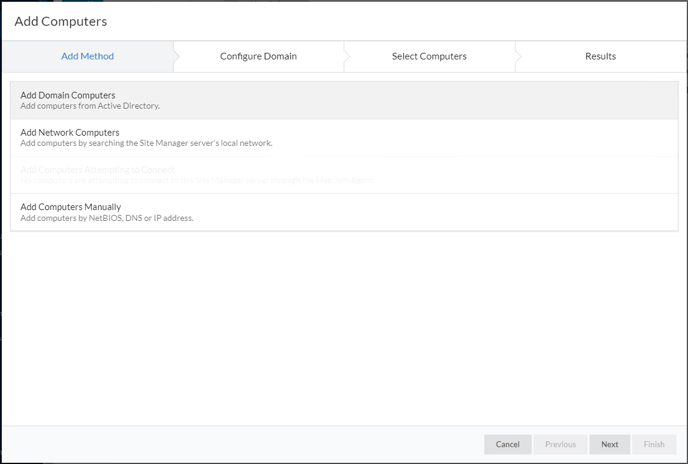This screenshot has height=464, width=688.
Task: Click the 'Add computers from Active Directory' description
Action: [90, 106]
